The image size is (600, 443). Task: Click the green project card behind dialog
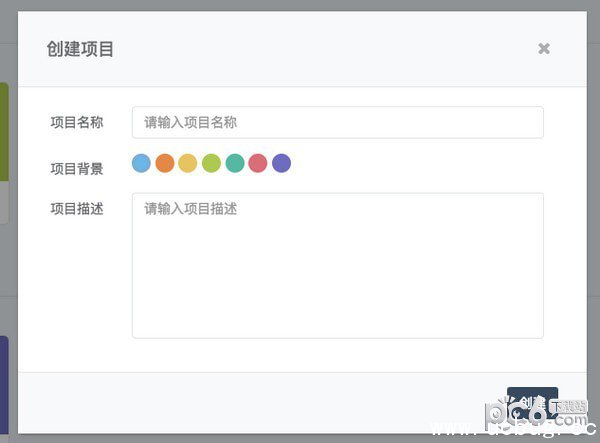point(5,130)
